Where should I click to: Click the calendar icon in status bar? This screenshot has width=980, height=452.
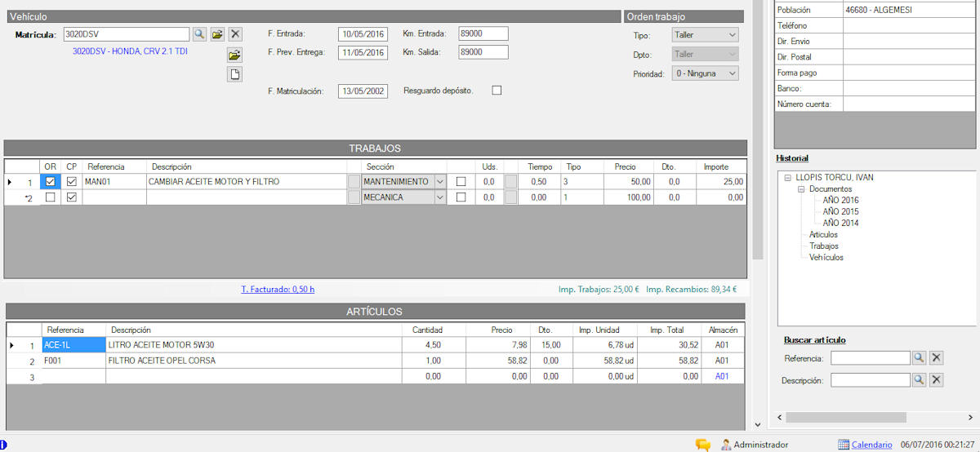pyautogui.click(x=844, y=445)
